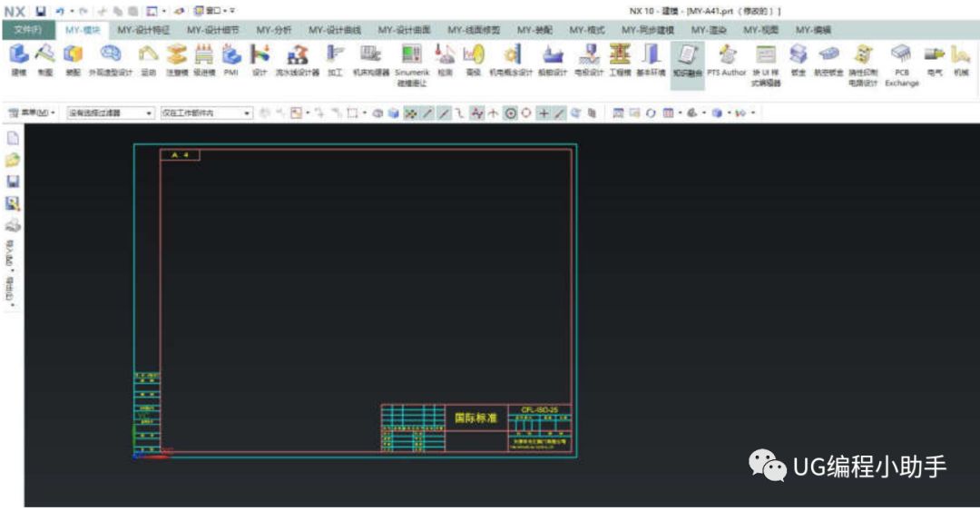The height and width of the screenshot is (511, 980).
Task: Open the 装配 (Assembly) module icon
Action: (x=73, y=60)
